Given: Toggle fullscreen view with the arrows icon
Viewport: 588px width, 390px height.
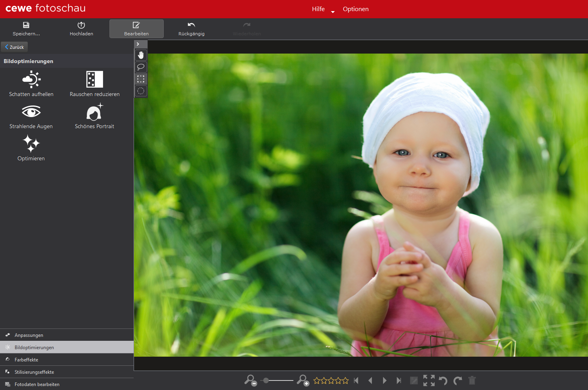Looking at the screenshot, I should (x=429, y=380).
